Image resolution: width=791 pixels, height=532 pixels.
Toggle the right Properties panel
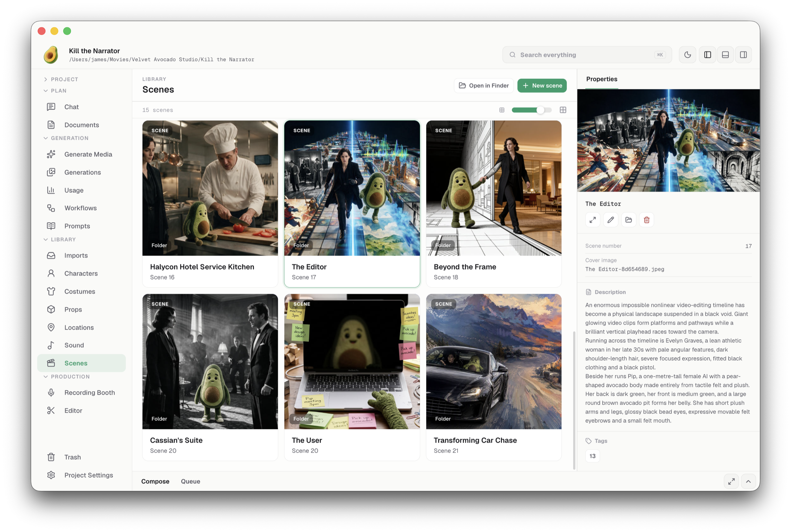click(x=743, y=55)
